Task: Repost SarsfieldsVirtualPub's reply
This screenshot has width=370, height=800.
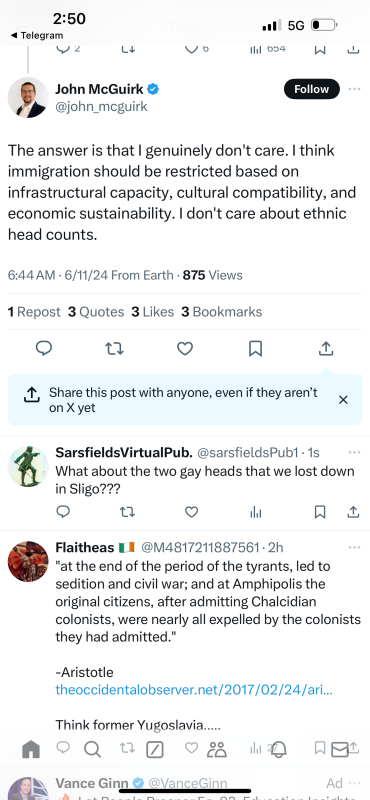Action: tap(127, 512)
